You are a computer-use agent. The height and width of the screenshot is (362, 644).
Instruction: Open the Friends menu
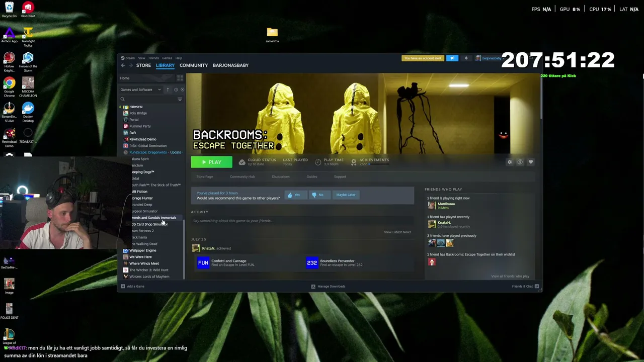pos(153,58)
